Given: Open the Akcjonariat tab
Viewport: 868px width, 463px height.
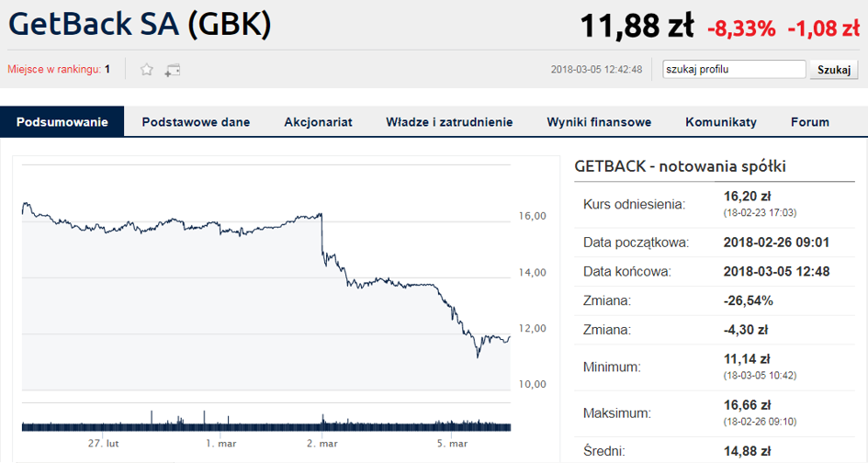Looking at the screenshot, I should tap(319, 122).
